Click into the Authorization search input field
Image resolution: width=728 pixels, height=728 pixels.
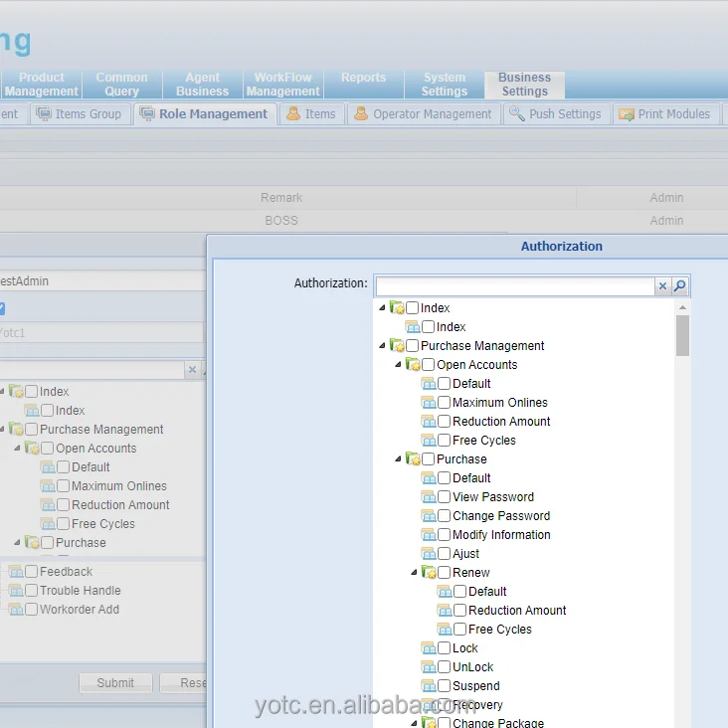pyautogui.click(x=514, y=286)
